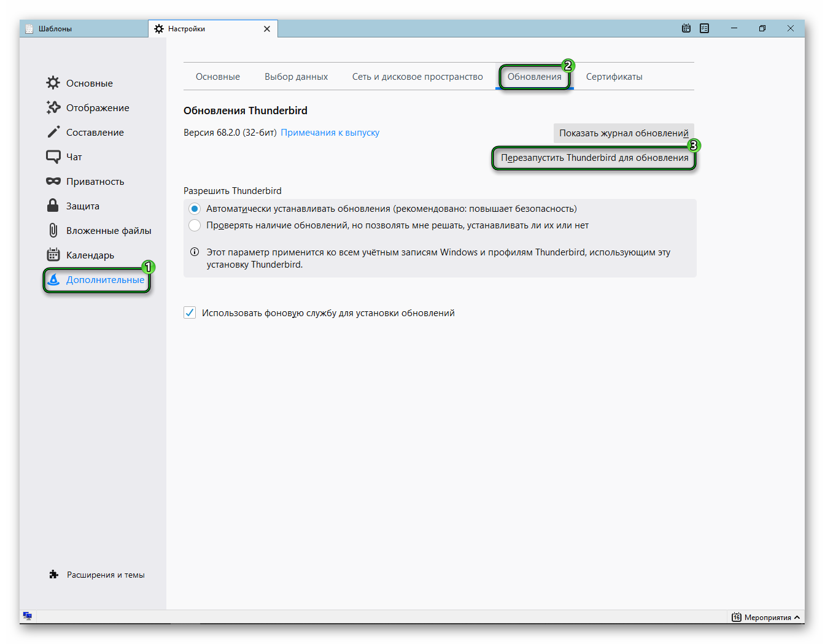The width and height of the screenshot is (825, 644).
Task: Click the gear icon next to Основные
Action: click(x=53, y=83)
